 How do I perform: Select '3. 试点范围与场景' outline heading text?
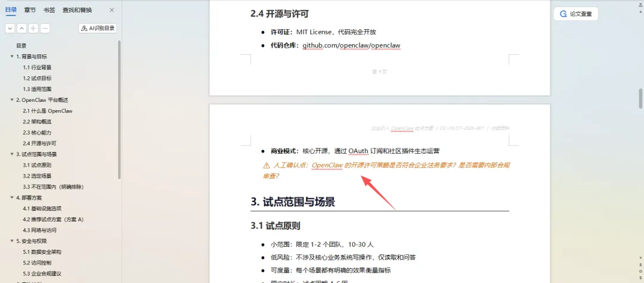pos(36,154)
